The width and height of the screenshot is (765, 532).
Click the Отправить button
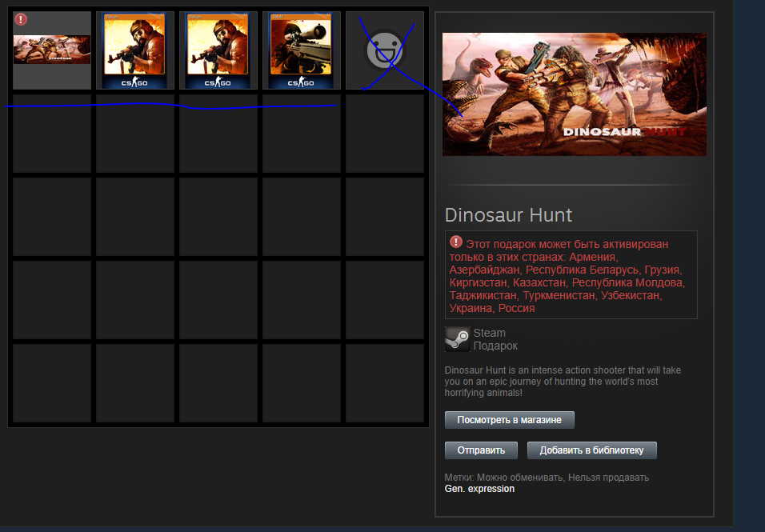click(481, 450)
